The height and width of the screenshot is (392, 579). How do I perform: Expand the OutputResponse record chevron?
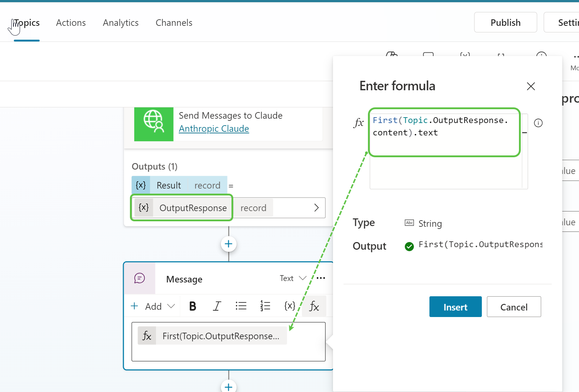click(316, 208)
